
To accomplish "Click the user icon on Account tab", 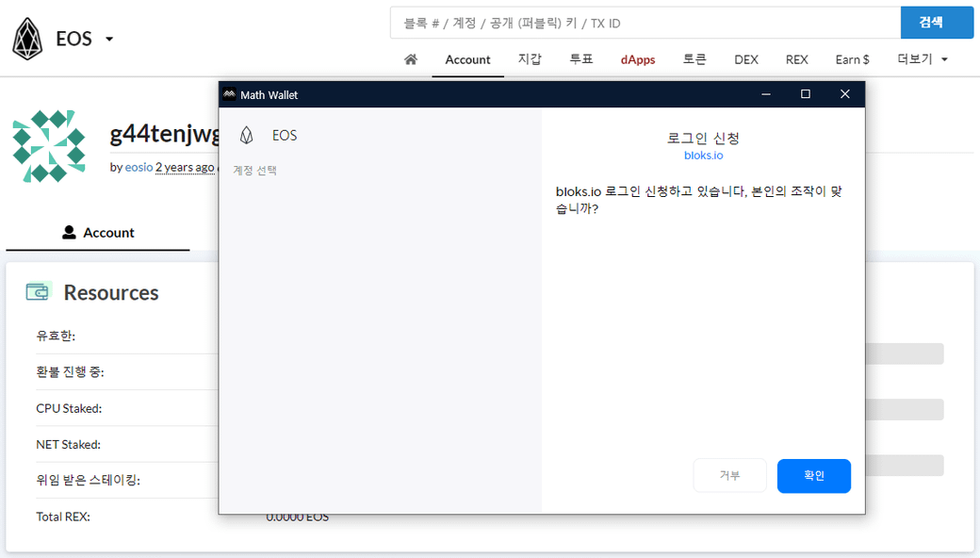I will [69, 233].
